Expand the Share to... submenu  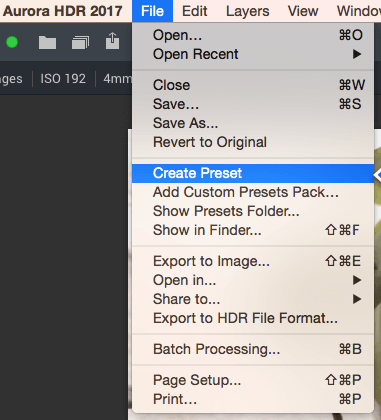[253, 299]
